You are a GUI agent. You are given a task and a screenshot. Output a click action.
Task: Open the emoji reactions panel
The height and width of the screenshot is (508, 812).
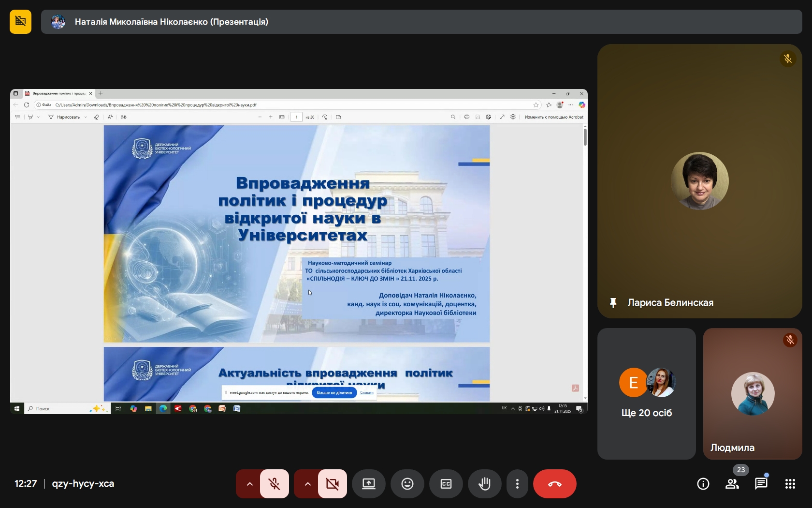coord(407,484)
